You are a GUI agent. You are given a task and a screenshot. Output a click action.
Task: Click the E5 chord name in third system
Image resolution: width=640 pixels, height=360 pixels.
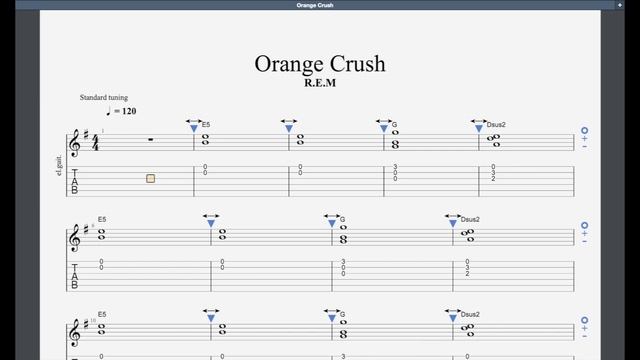point(102,314)
